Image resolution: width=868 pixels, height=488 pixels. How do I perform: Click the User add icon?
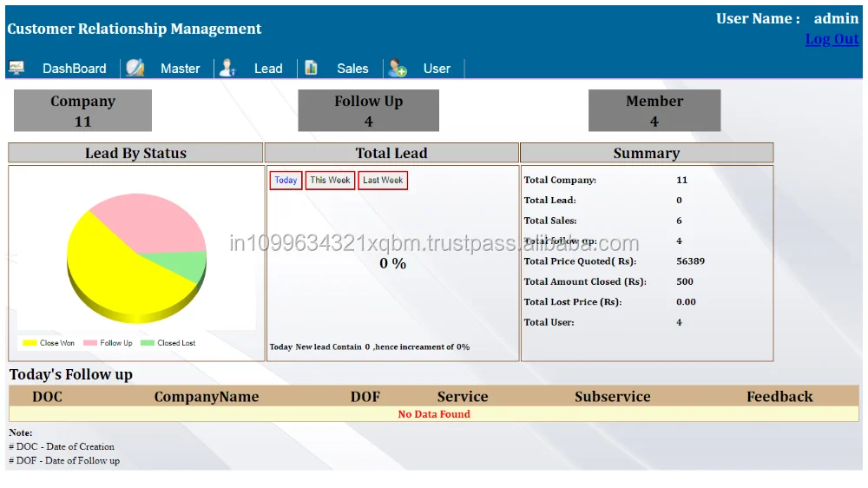point(398,68)
